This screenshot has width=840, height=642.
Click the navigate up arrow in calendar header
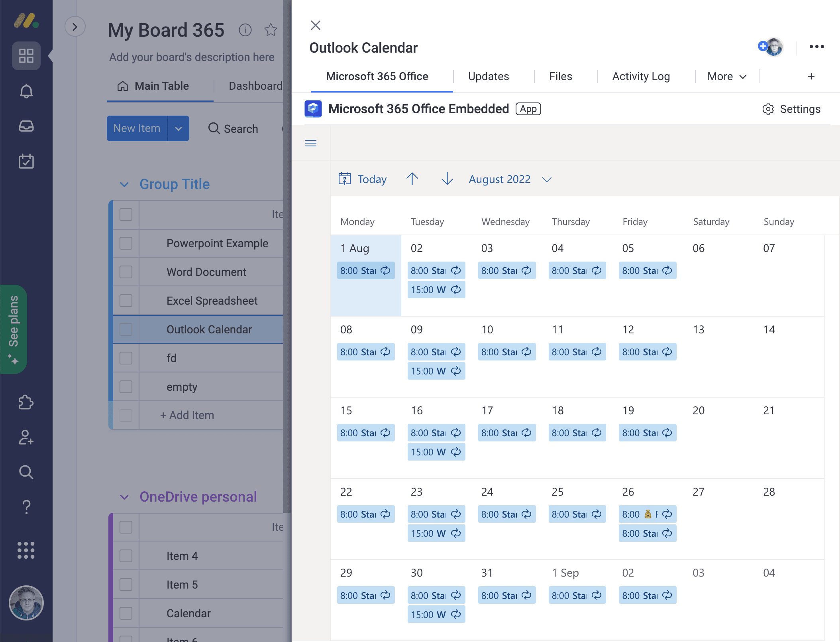point(412,179)
